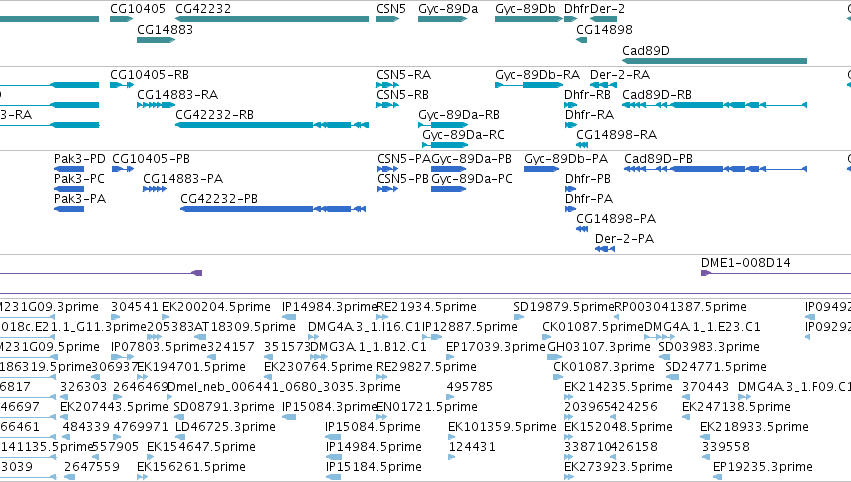Screen dimensions: 851x482
Task: Open the Gyc-89Da-PB protein label
Action: coord(471,159)
